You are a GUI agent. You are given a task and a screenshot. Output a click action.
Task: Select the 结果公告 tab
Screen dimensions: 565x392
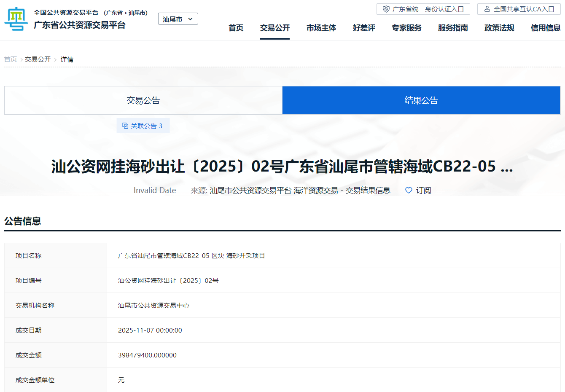click(421, 100)
